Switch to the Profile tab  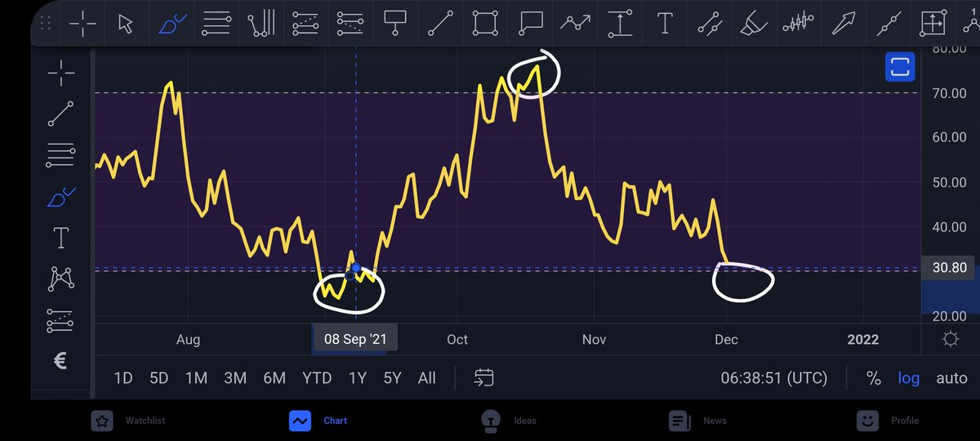click(x=888, y=421)
